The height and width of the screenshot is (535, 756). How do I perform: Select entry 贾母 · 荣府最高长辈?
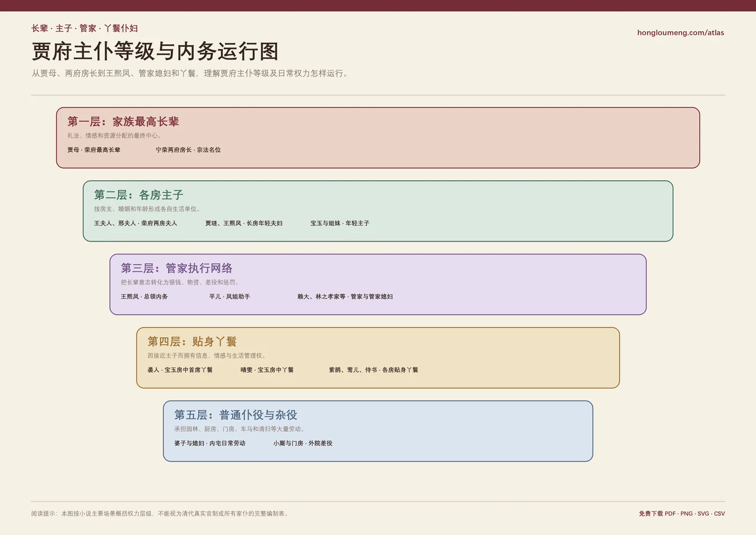94,150
